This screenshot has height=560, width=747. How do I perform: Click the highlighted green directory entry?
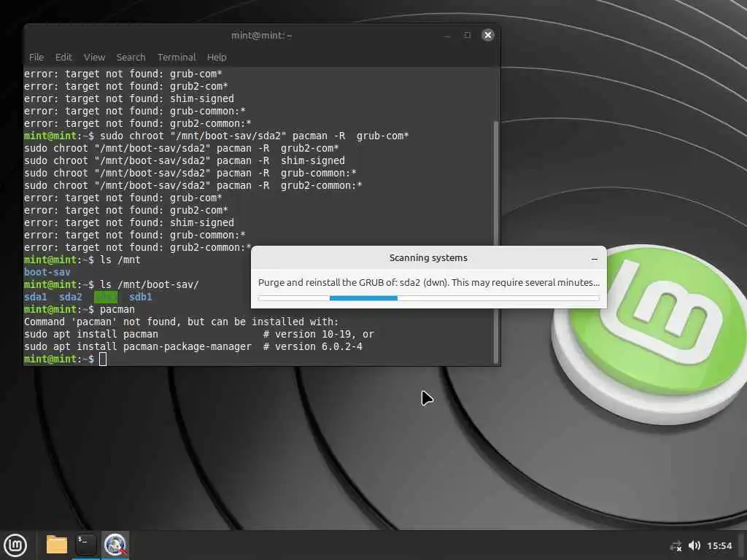click(106, 297)
